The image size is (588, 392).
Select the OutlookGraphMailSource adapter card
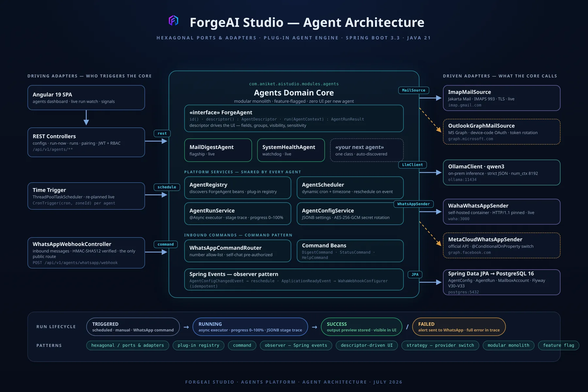tap(502, 132)
